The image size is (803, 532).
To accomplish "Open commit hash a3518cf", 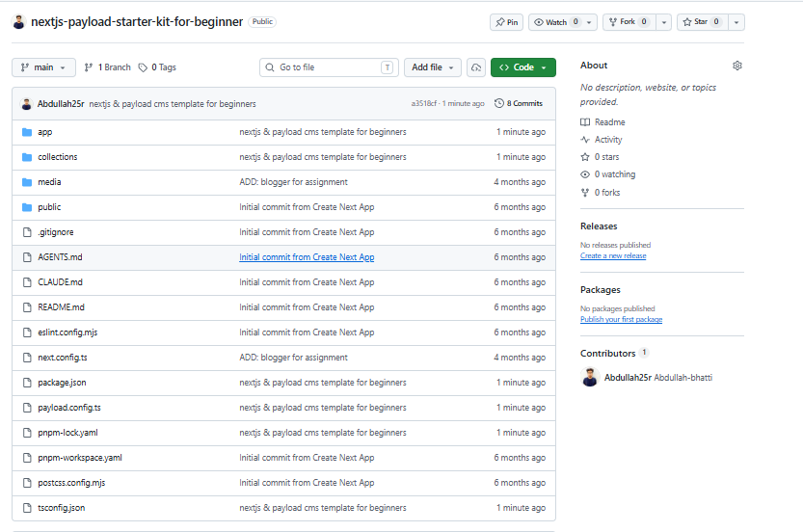I will [424, 103].
